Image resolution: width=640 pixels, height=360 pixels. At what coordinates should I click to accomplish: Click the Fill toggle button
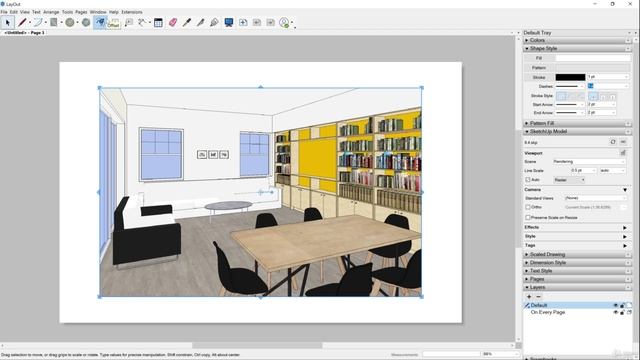[x=539, y=58]
